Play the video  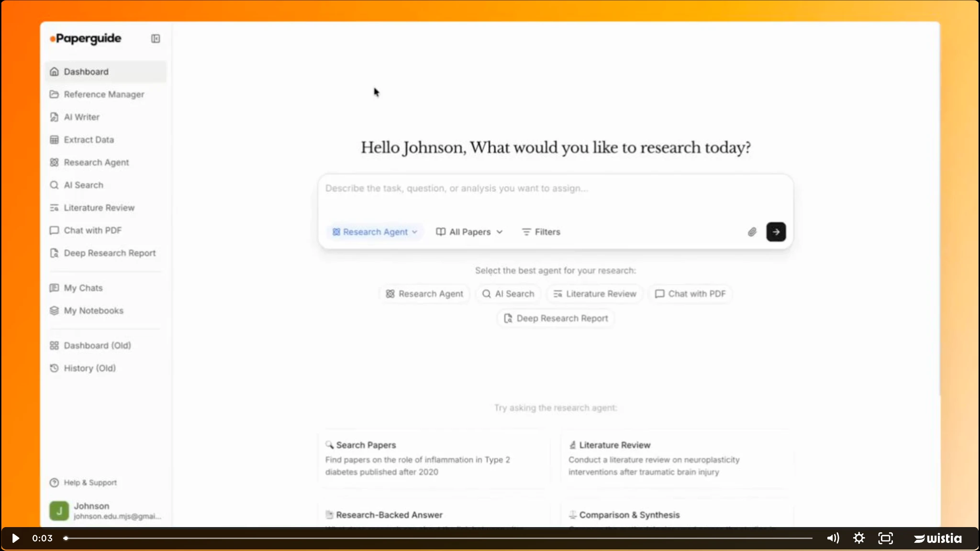tap(15, 538)
